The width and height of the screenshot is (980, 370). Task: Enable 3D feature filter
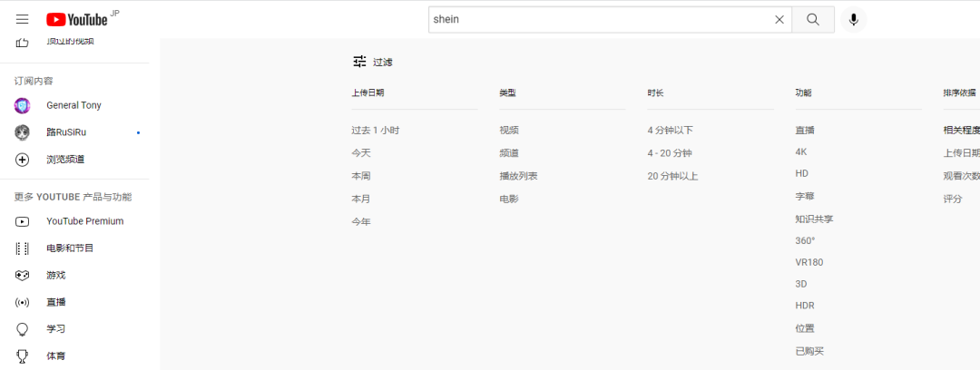[801, 284]
